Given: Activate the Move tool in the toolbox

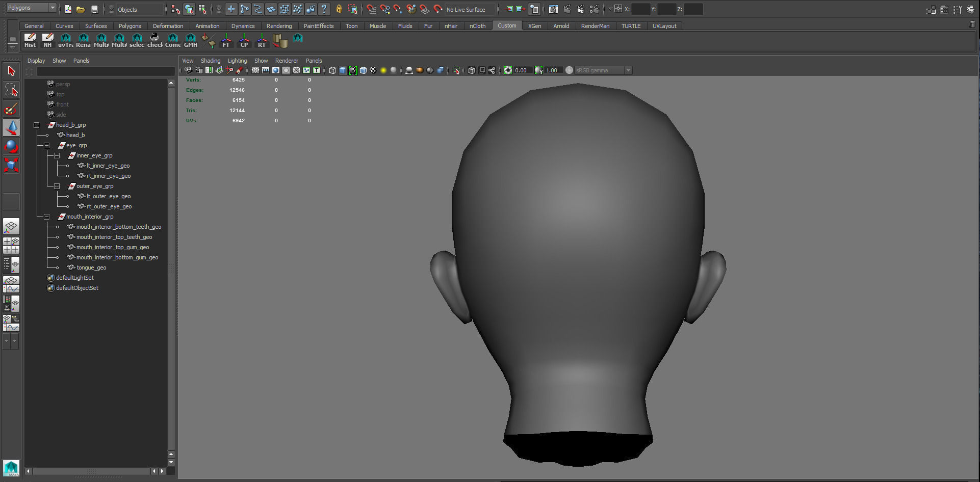Looking at the screenshot, I should click(x=11, y=127).
